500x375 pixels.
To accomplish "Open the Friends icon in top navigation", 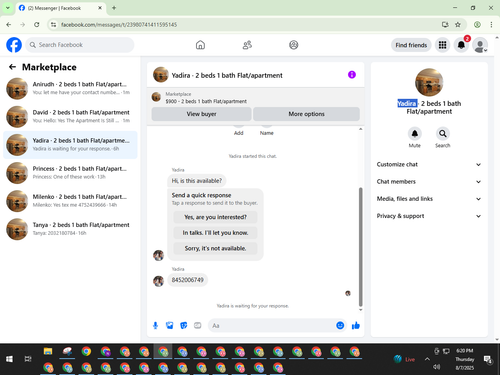I will [x=247, y=45].
